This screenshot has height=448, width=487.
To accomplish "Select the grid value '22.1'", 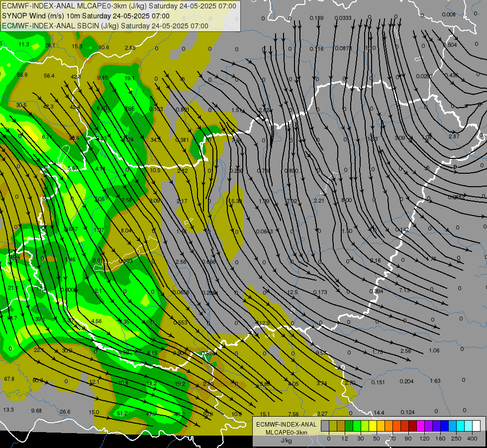I will [38, 350].
